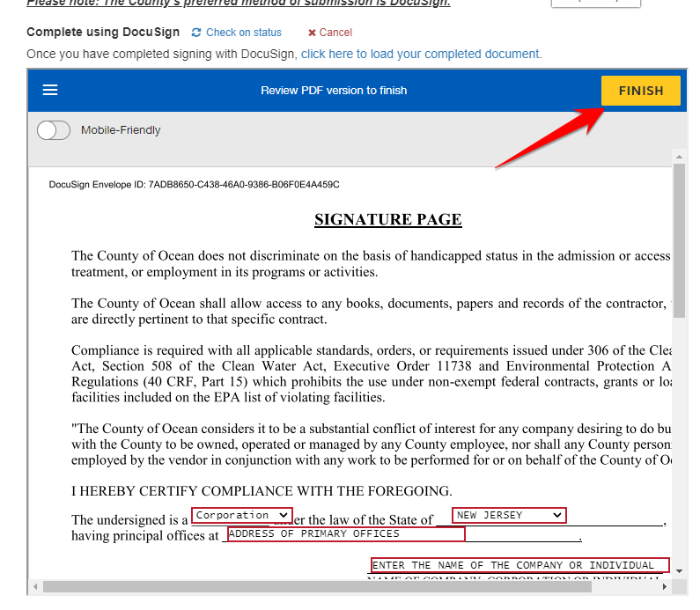Image resolution: width=700 pixels, height=610 pixels.
Task: Click the company or individual name field
Action: [519, 565]
